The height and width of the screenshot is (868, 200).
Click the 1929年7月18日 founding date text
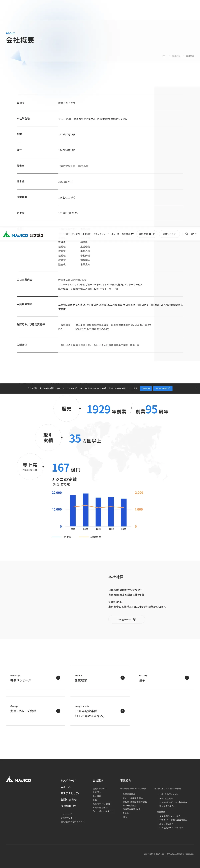pos(67,134)
